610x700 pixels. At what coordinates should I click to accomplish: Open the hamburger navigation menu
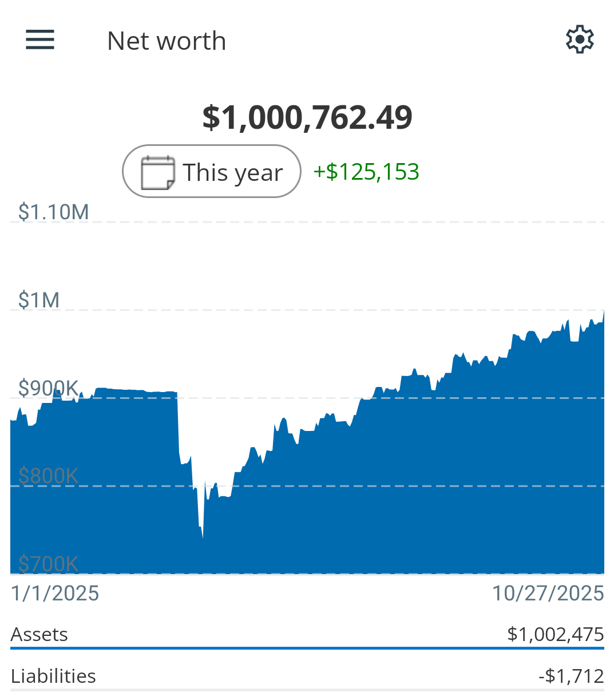pyautogui.click(x=40, y=40)
